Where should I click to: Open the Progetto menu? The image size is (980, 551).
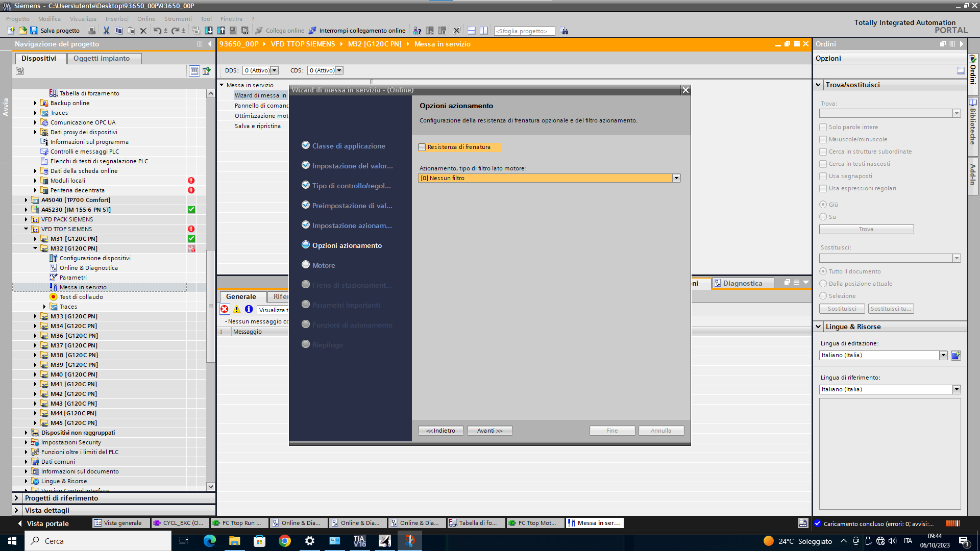click(18, 19)
